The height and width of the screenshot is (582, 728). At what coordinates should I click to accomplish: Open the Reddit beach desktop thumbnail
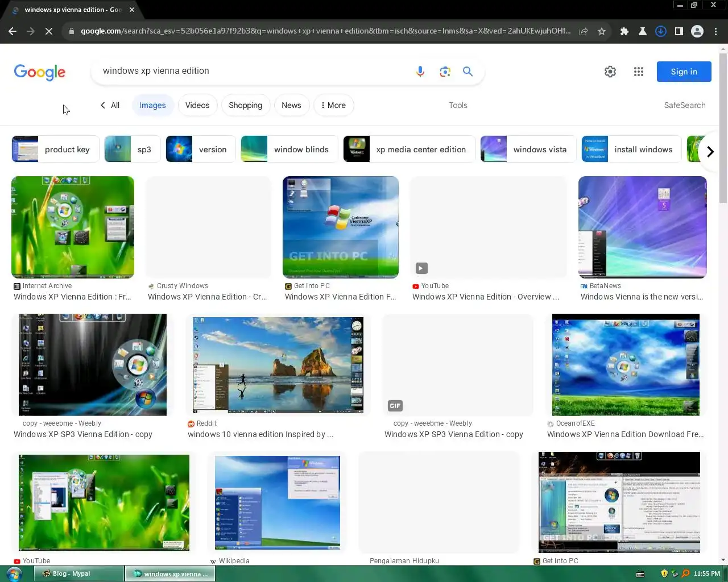click(x=278, y=365)
